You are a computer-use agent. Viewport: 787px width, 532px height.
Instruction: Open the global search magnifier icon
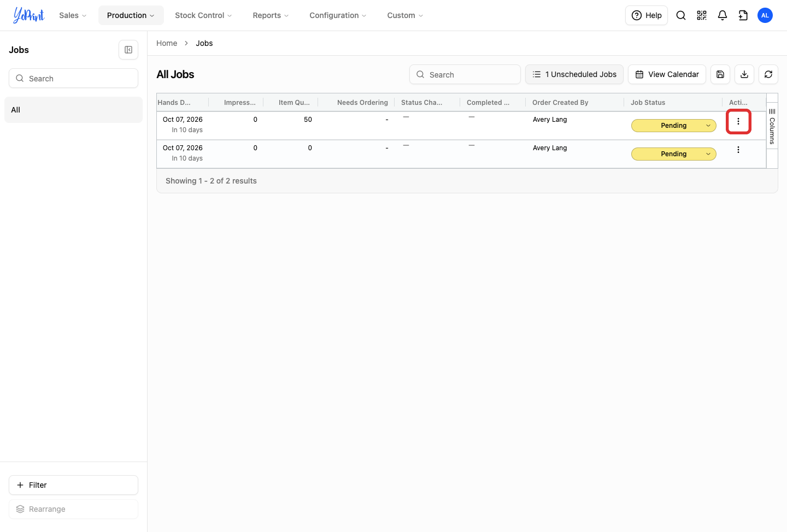681,15
